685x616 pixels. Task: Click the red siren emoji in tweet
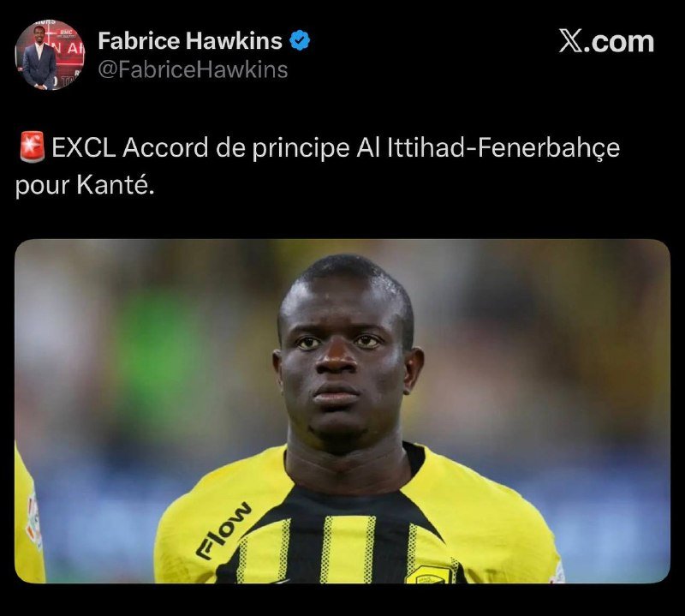32,147
